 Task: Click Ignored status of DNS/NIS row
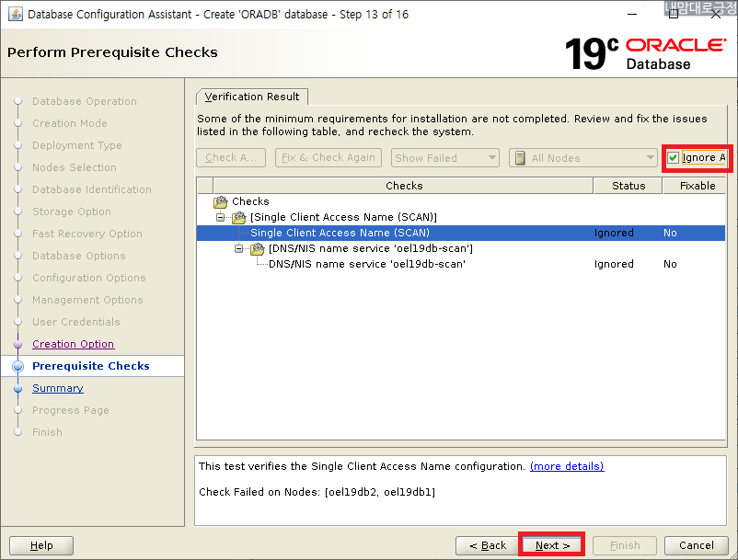click(x=614, y=264)
